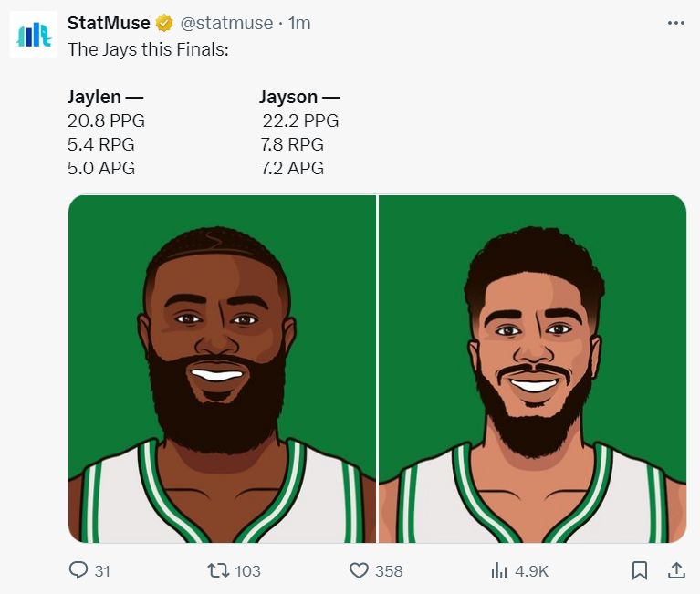Image resolution: width=700 pixels, height=594 pixels.
Task: Click the 103 reposts count
Action: pos(247,571)
